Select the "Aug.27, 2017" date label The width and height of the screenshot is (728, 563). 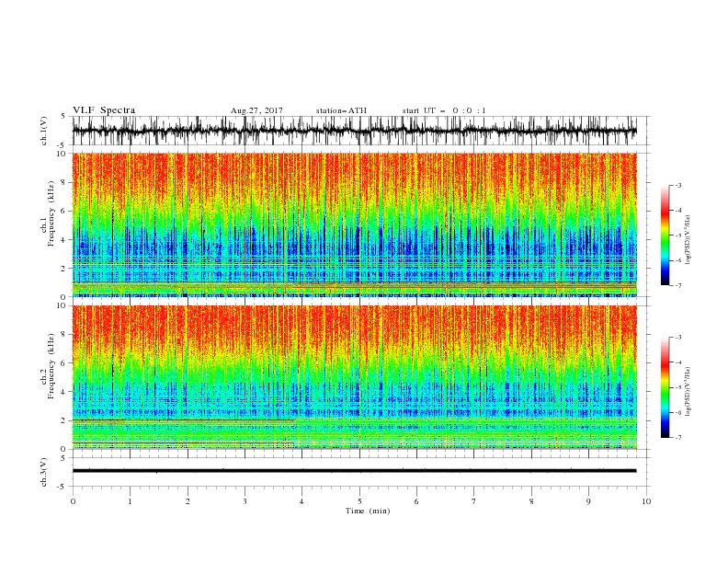pyautogui.click(x=256, y=110)
